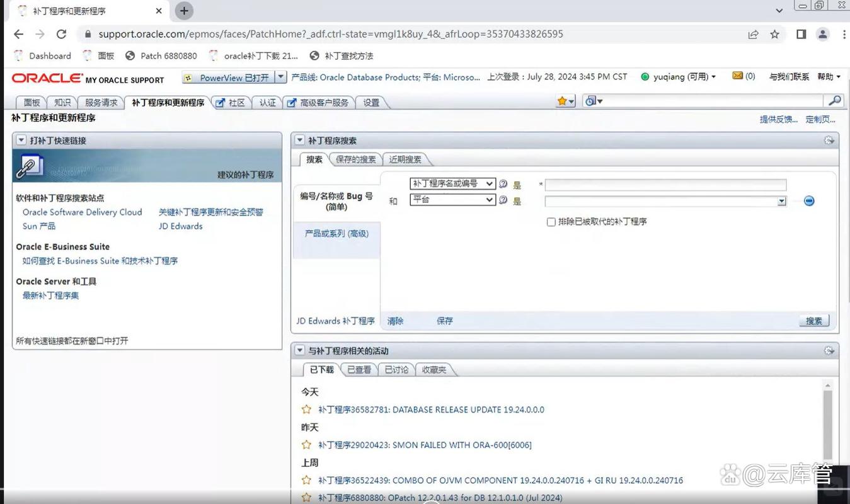Open a new browser tab with plus
The width and height of the screenshot is (850, 504).
pos(184,11)
